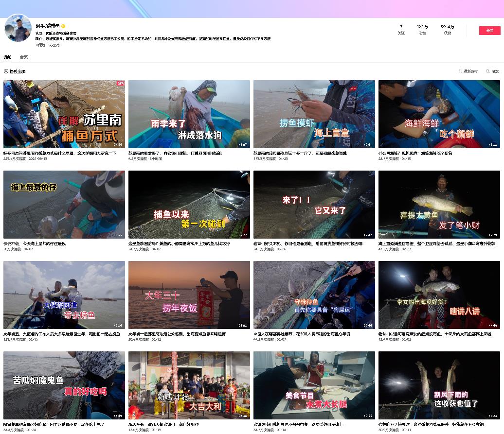The width and height of the screenshot is (504, 434).
Task: Click the 阿牛爱捕鱼 profile avatar
Action: pos(18,28)
